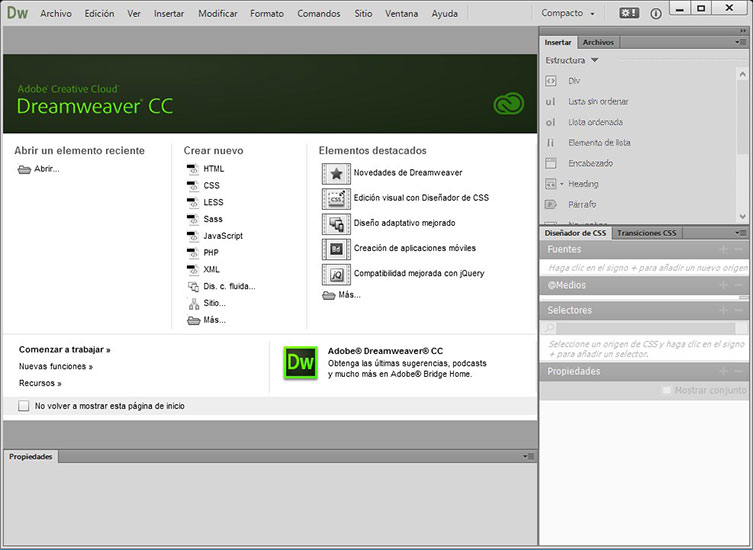The image size is (753, 550).
Task: Select the Div insert icon
Action: 551,81
